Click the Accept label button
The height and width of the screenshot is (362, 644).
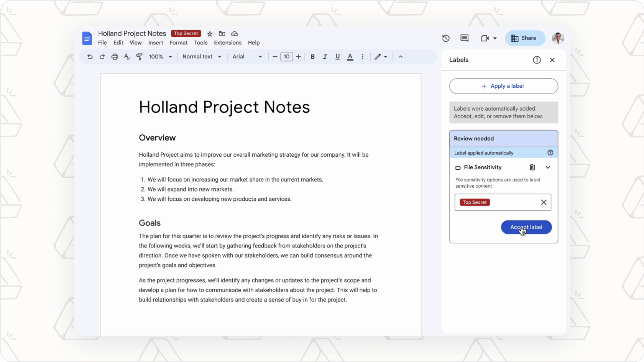(526, 227)
